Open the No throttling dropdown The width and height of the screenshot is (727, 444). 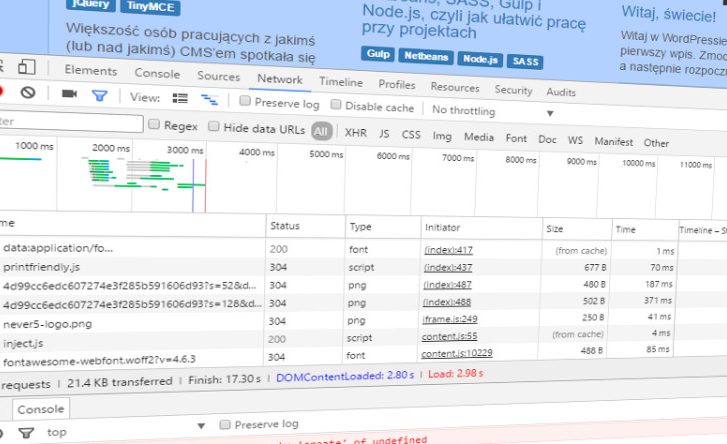[492, 111]
